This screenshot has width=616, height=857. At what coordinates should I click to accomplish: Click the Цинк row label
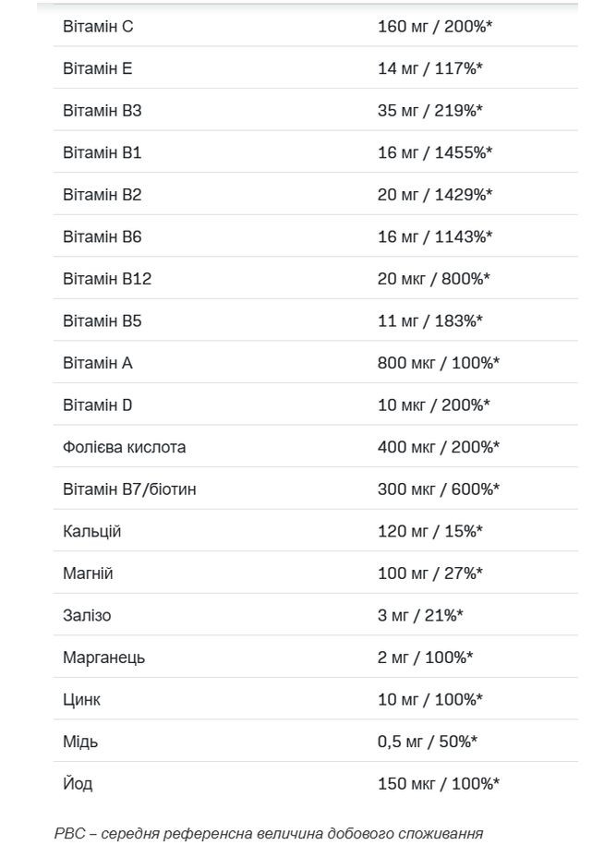click(x=82, y=699)
